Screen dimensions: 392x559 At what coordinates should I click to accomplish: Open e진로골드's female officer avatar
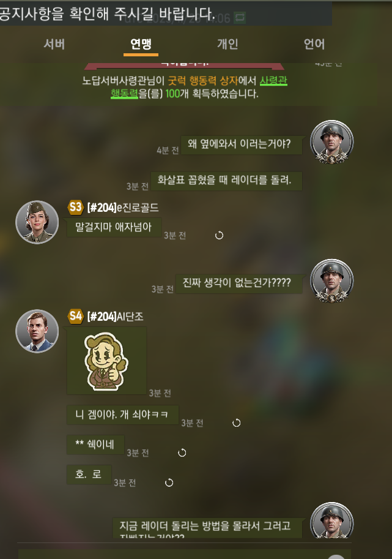coord(37,222)
